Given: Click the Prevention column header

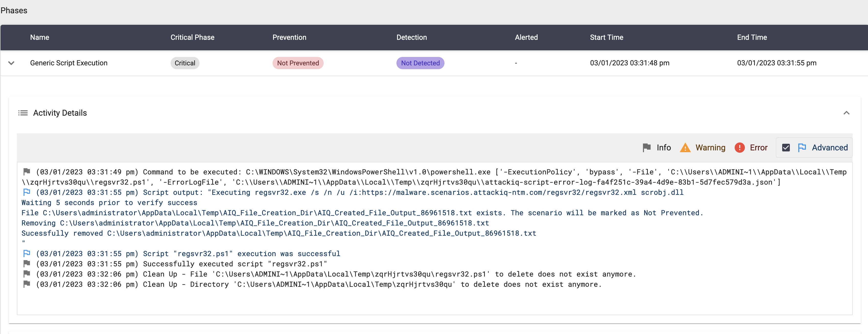Looking at the screenshot, I should pyautogui.click(x=289, y=37).
